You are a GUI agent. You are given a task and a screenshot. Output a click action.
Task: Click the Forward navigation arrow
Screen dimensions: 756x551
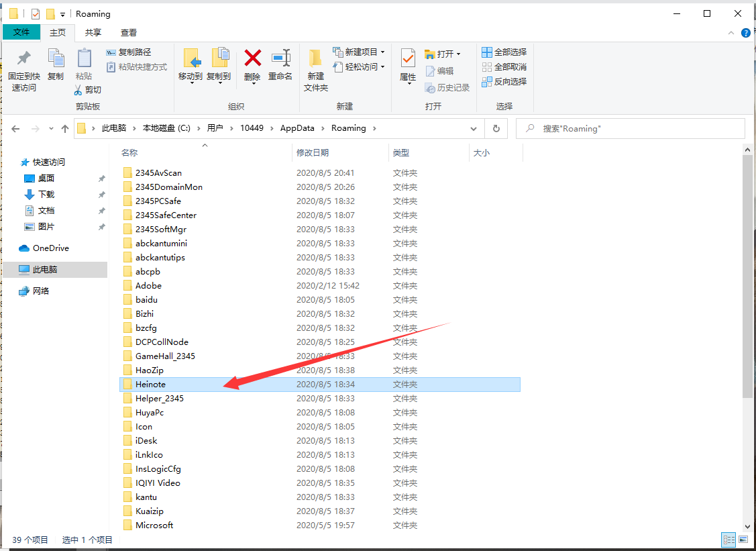pos(35,129)
